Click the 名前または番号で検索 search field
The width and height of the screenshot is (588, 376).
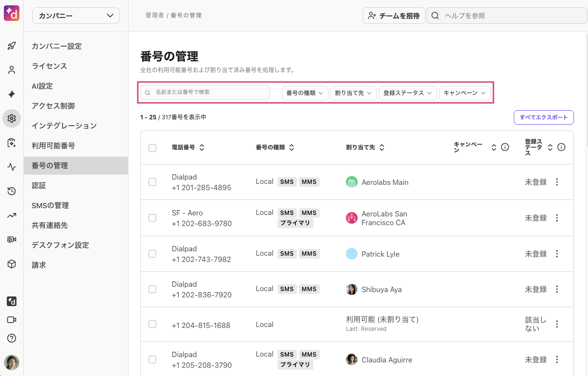pos(205,92)
